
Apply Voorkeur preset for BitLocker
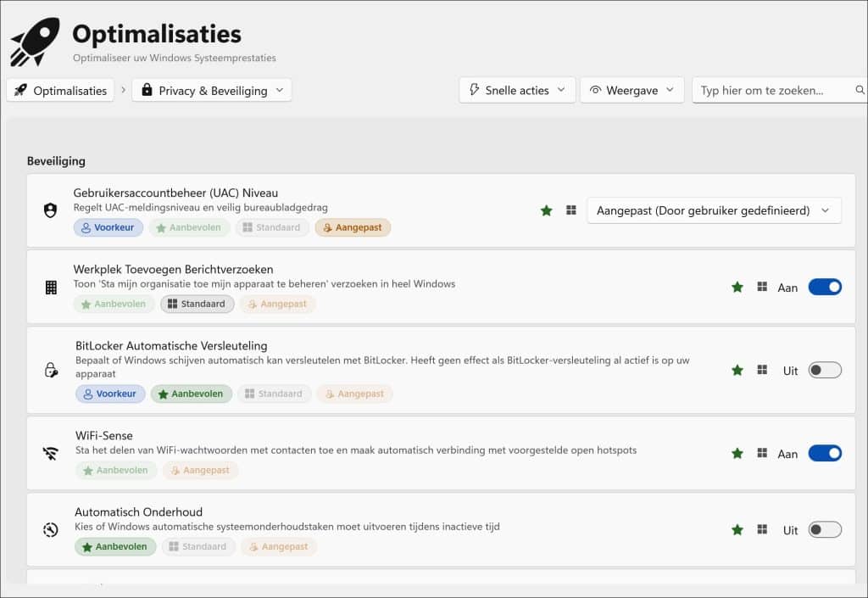110,394
